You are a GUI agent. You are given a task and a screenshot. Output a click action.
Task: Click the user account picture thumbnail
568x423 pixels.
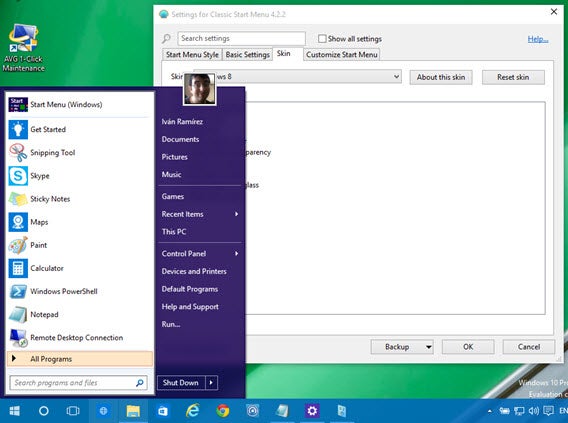point(200,89)
